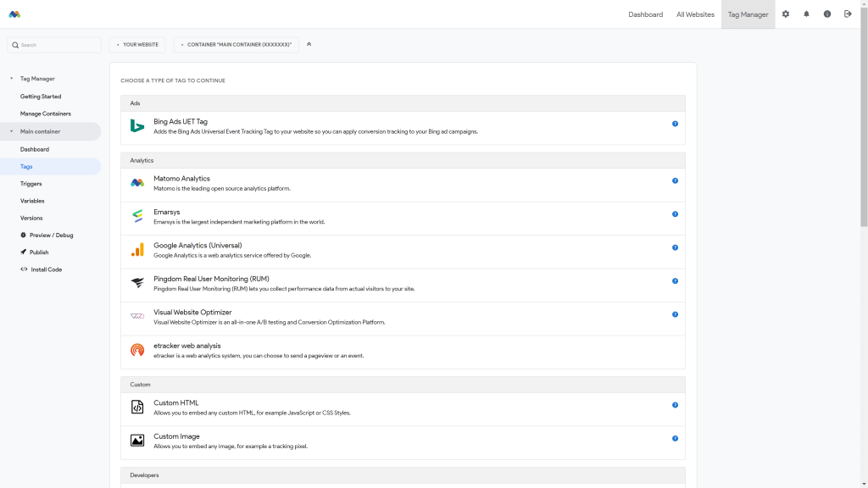Open the Main Container selector dropdown

pyautogui.click(x=236, y=45)
